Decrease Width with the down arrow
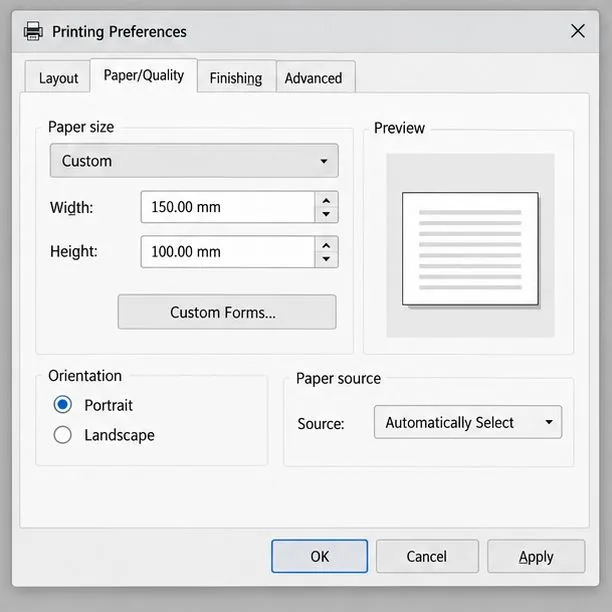Image resolution: width=612 pixels, height=612 pixels. click(x=326, y=214)
